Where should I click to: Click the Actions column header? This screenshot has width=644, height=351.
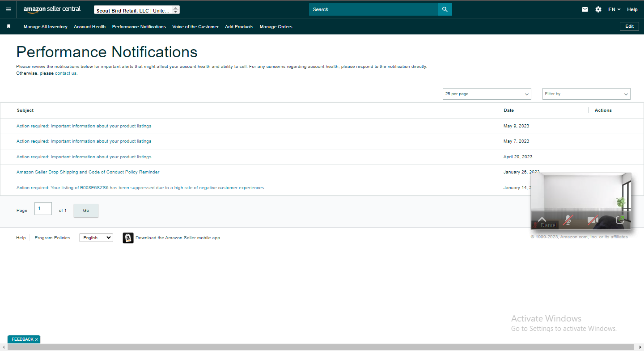pyautogui.click(x=603, y=110)
